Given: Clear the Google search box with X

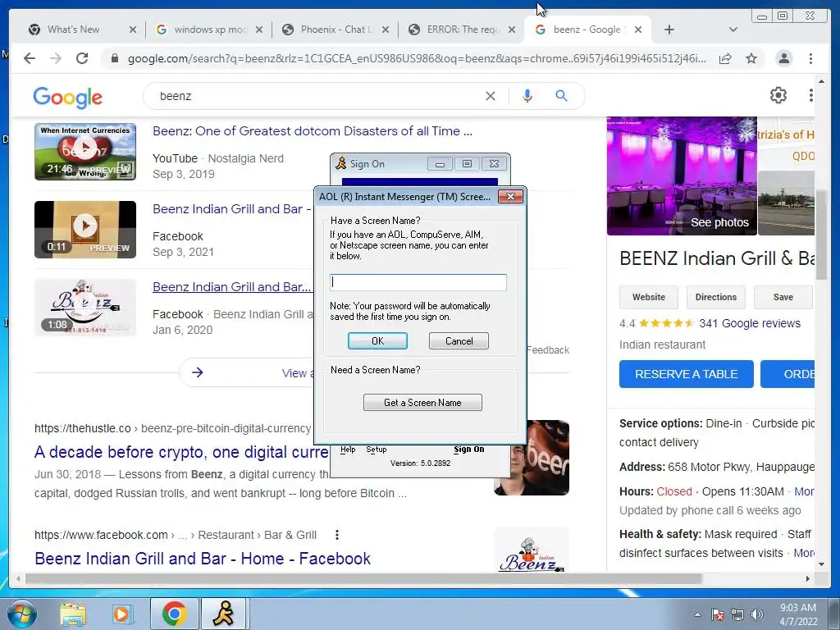Looking at the screenshot, I should 491,96.
